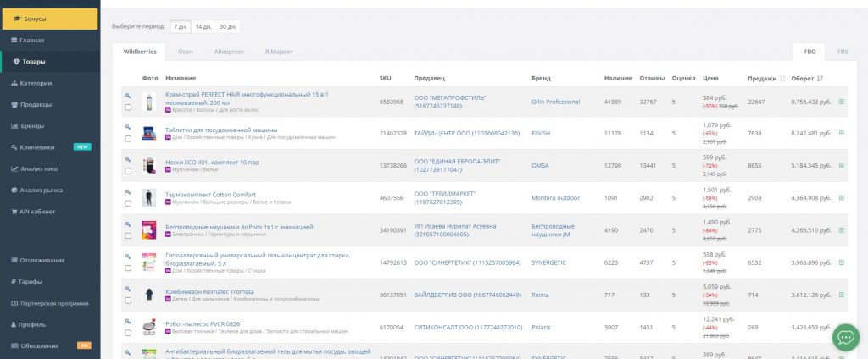868x359 pixels.
Task: Expand the first product row with green plus
Action: tap(841, 102)
